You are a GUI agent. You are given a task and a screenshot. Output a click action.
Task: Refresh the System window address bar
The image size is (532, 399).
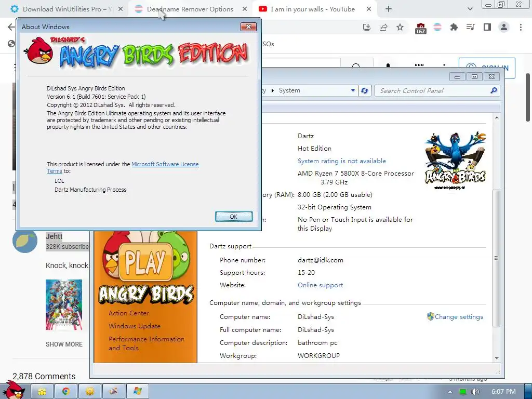[364, 90]
